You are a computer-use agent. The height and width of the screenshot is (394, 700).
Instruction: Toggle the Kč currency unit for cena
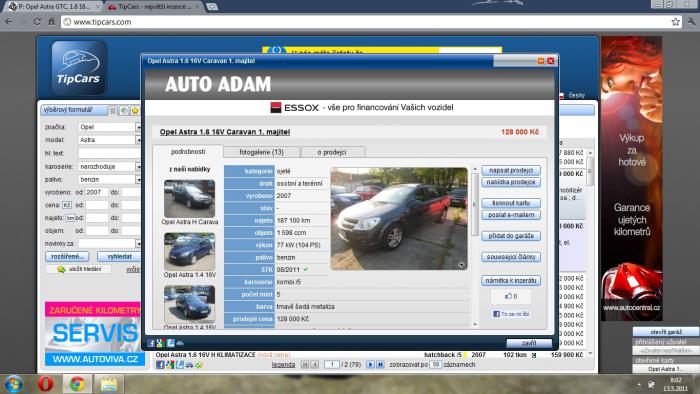tap(67, 205)
